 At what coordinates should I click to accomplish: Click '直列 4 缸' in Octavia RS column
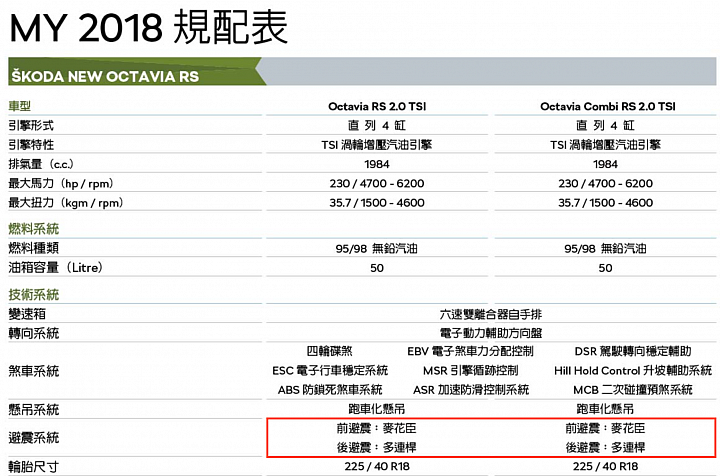377,125
